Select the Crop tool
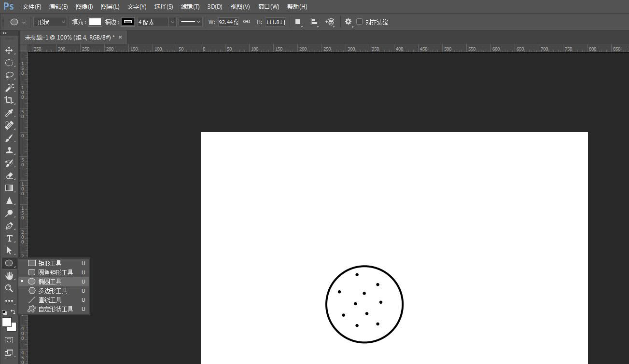Screen dimensions: 629x364 [x=9, y=100]
